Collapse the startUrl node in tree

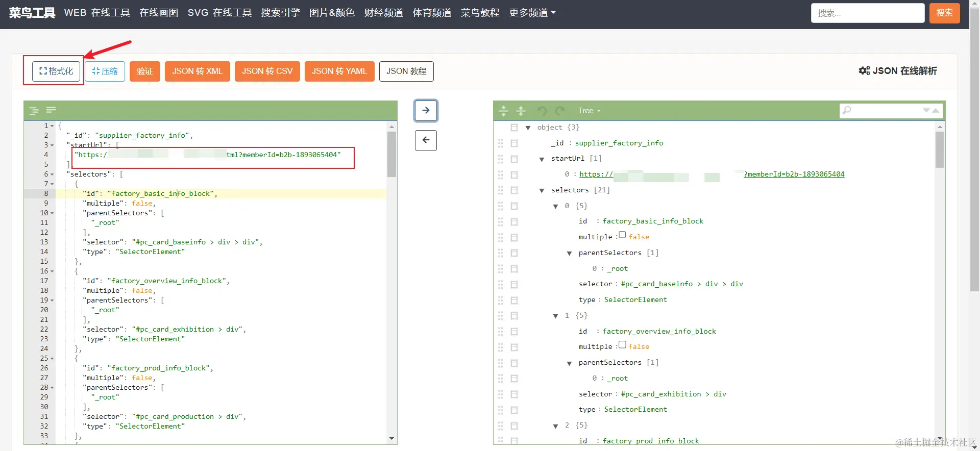click(x=542, y=159)
